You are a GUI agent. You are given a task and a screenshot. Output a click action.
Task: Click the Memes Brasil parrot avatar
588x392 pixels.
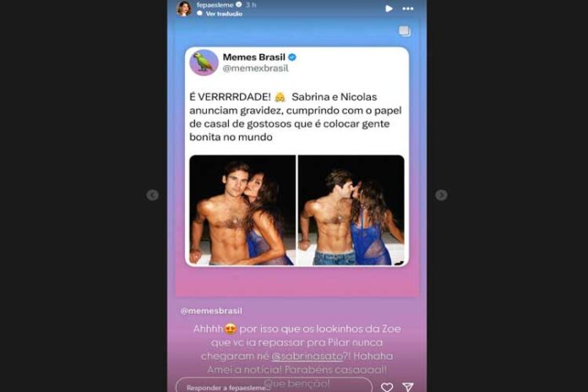pos(204,63)
